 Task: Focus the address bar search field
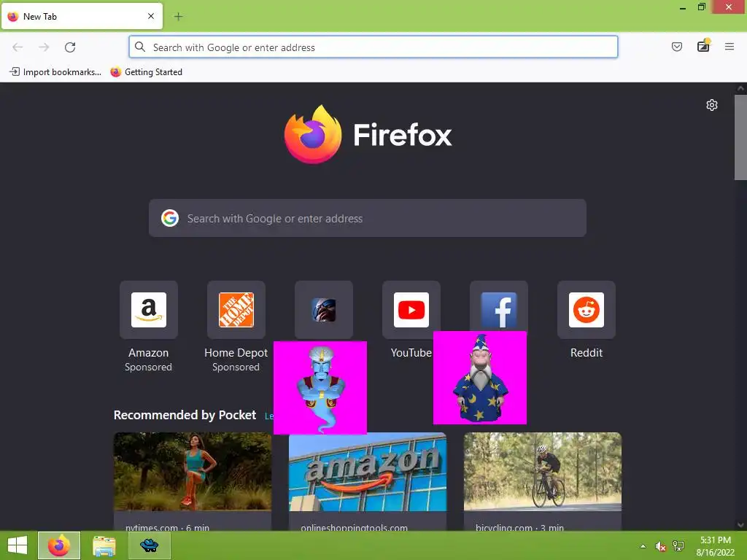[x=373, y=47]
